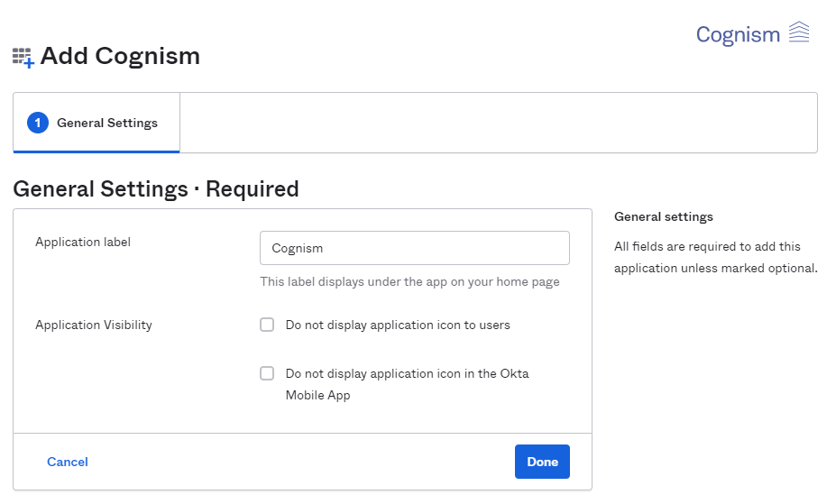836x504 pixels.
Task: Click the step number 1 circle
Action: tap(38, 123)
